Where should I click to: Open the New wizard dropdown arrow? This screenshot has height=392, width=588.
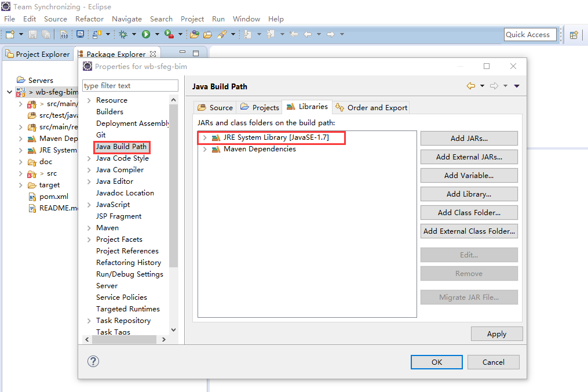pos(21,35)
